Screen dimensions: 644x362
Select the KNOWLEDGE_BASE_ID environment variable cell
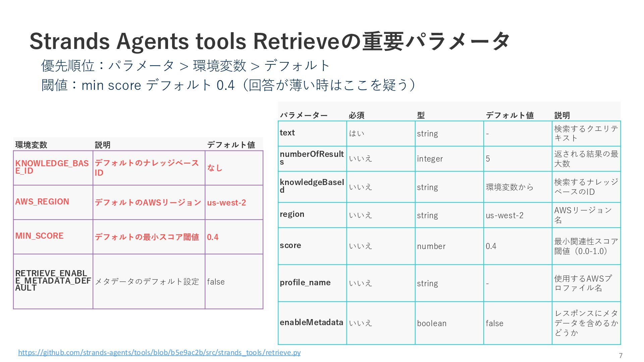pos(52,167)
